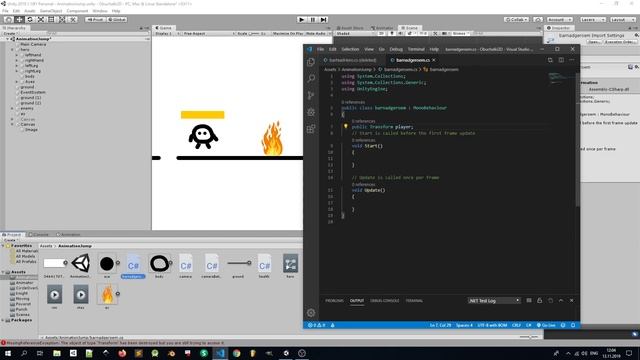The image size is (640, 360).
Task: Open VS Code Extensions sidebar icon
Action: [311, 129]
